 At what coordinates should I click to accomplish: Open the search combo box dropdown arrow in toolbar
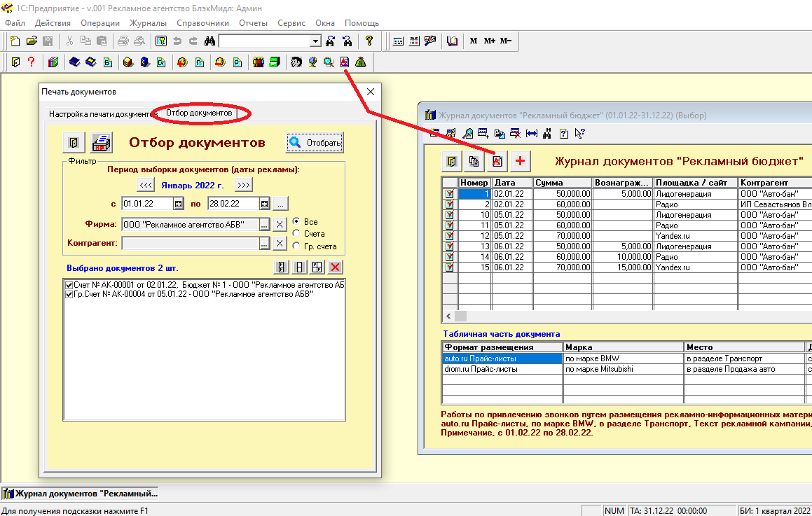(x=315, y=41)
